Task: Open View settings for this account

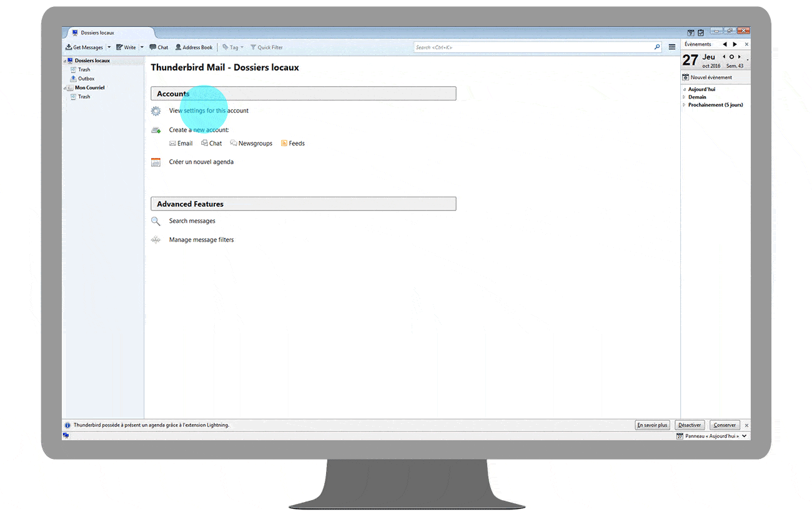Action: (x=209, y=111)
